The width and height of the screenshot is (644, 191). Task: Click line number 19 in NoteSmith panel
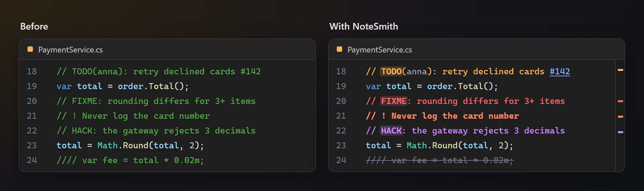341,86
